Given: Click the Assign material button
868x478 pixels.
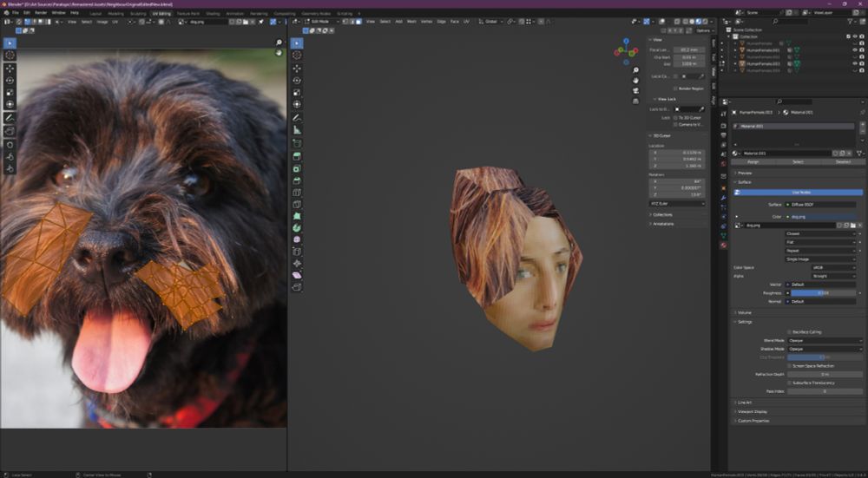Looking at the screenshot, I should point(753,162).
